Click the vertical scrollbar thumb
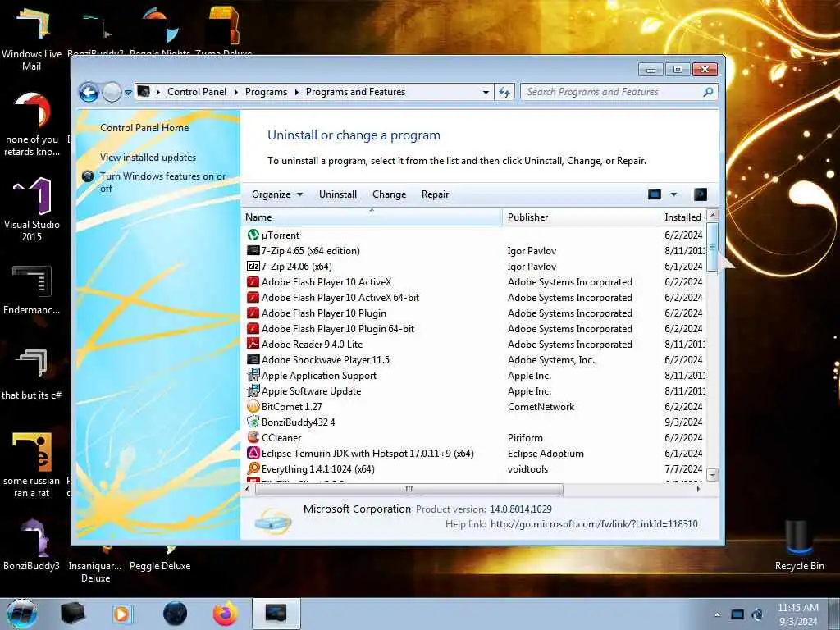The width and height of the screenshot is (840, 630). click(712, 247)
